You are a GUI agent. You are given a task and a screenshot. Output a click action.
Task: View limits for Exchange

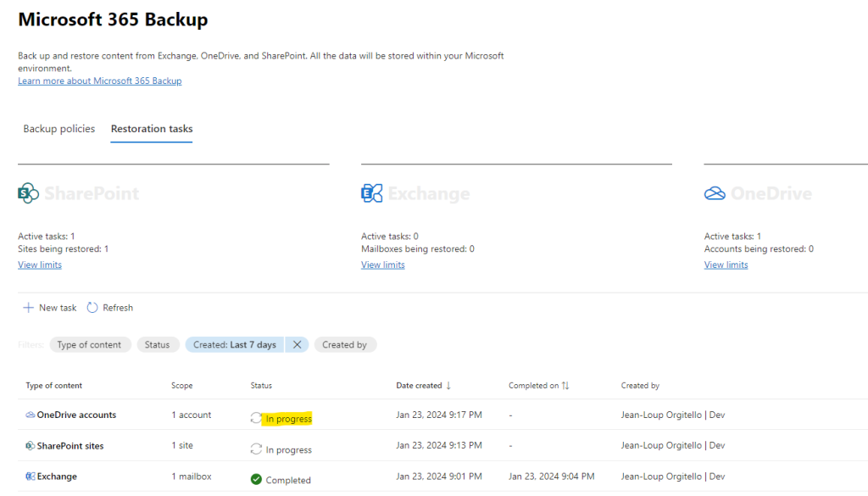(x=383, y=265)
